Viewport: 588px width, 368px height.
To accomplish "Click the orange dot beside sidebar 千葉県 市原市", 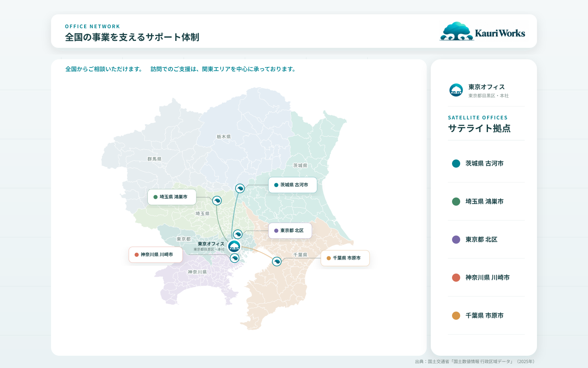I will click(x=456, y=316).
